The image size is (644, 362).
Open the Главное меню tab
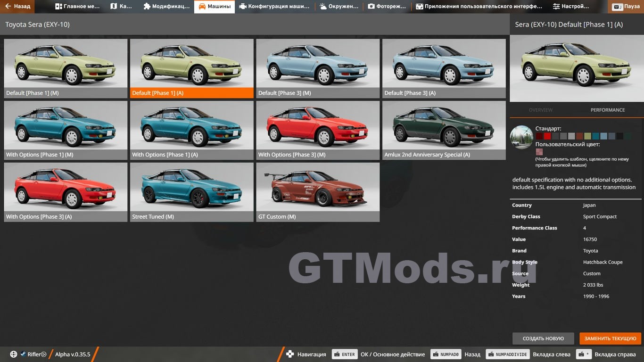coord(77,7)
